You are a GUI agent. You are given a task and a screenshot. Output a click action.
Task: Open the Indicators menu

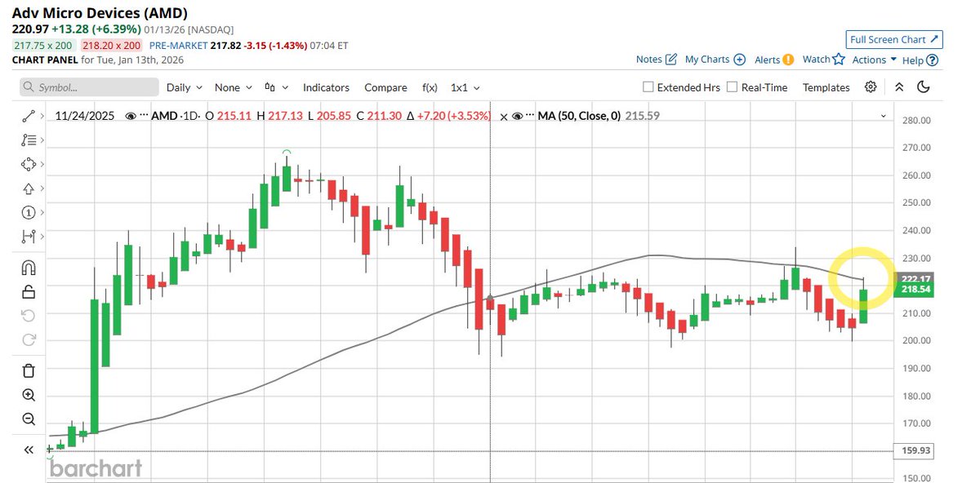tap(326, 87)
